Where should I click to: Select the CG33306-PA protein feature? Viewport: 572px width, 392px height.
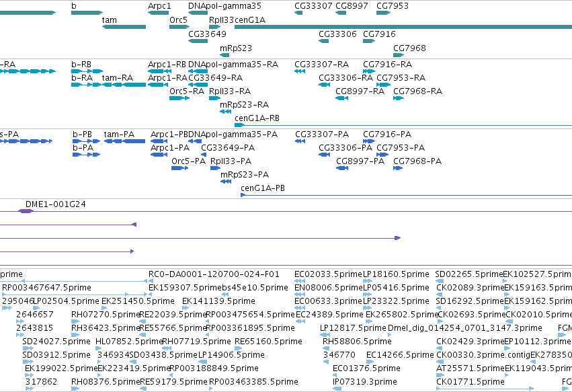[x=324, y=155]
